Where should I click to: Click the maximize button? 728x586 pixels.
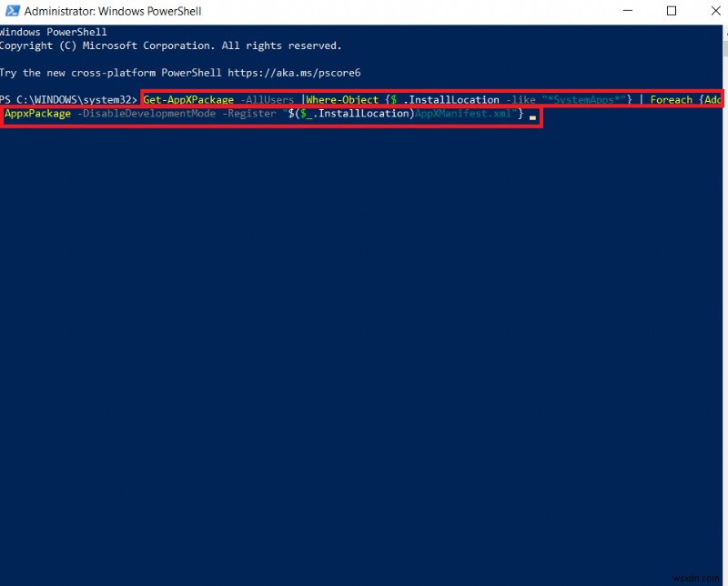point(672,10)
